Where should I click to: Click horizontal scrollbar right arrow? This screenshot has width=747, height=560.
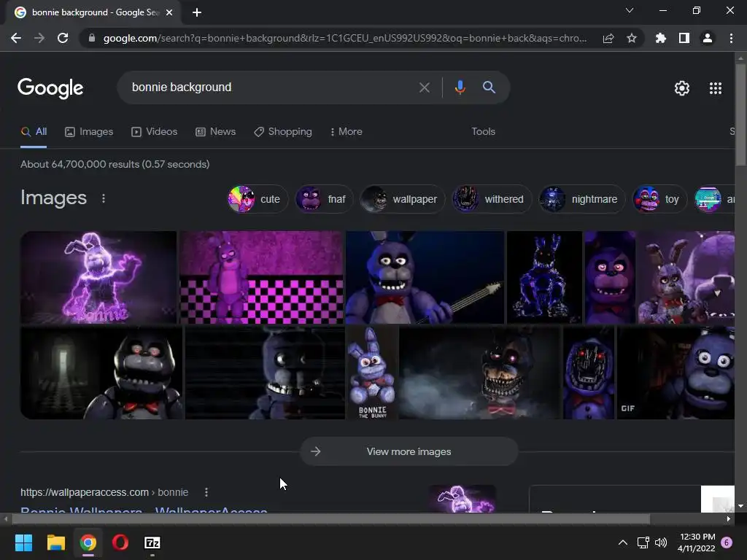pyautogui.click(x=729, y=519)
